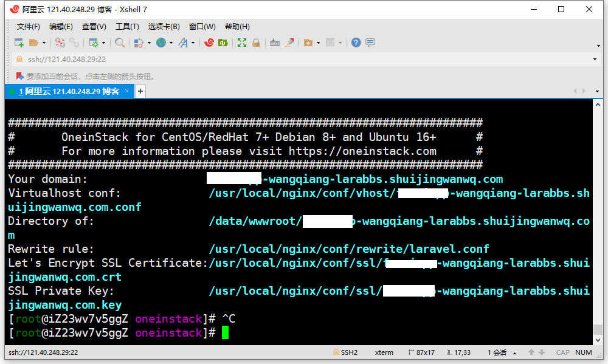The image size is (608, 364).
Task: Click the padlock Lock Screen icon
Action: click(x=256, y=43)
